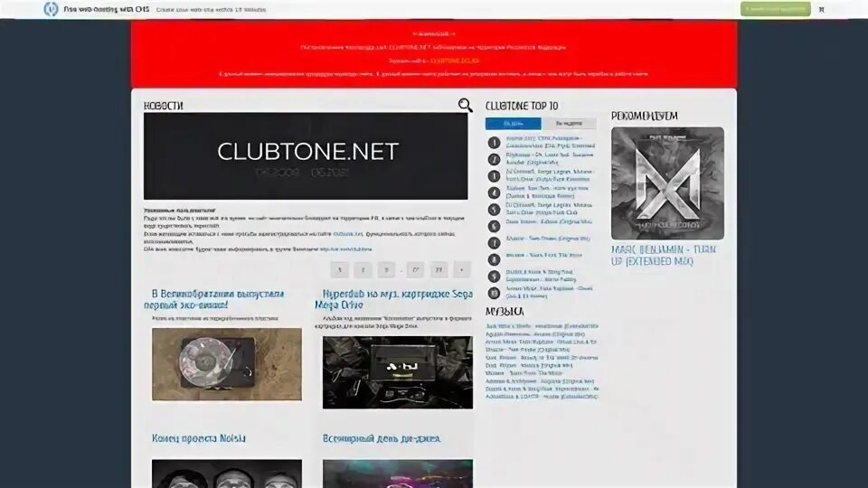Click the НОВОСТИ section heading
868x488 pixels.
coord(164,106)
